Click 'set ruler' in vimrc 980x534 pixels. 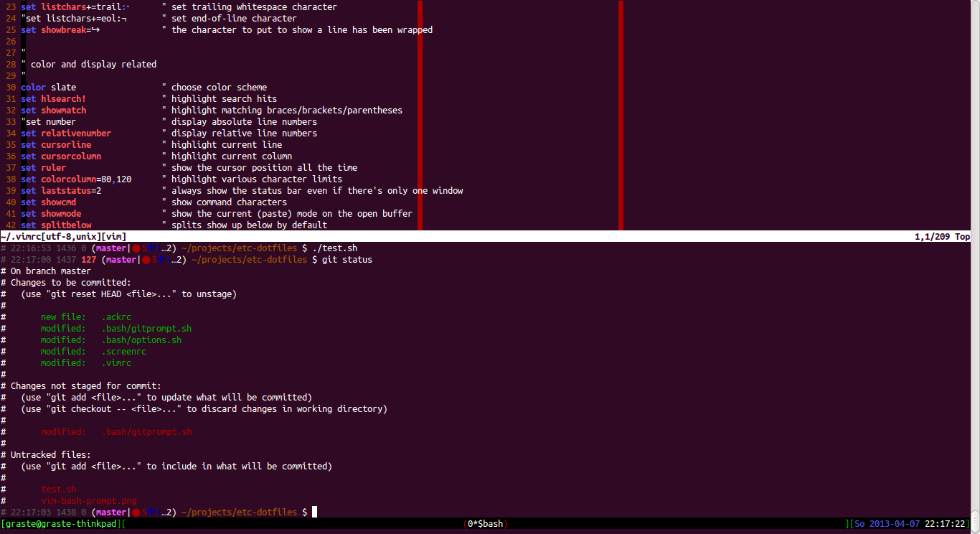(x=43, y=167)
